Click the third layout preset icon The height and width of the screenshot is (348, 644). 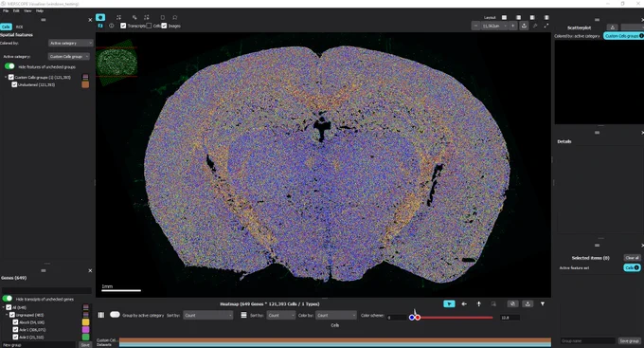pyautogui.click(x=532, y=18)
